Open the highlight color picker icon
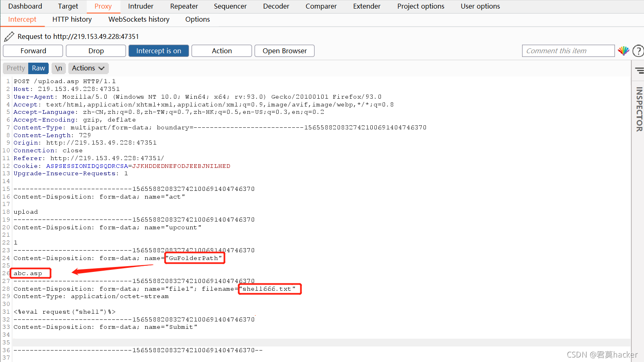This screenshot has height=362, width=644. pos(623,51)
